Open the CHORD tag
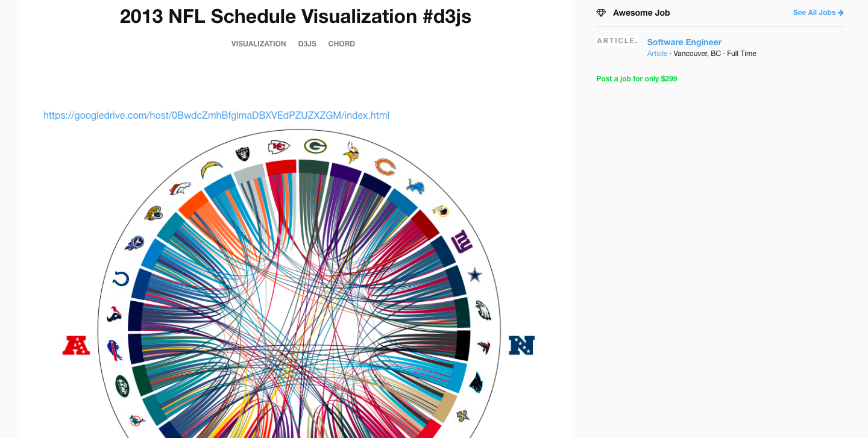 pyautogui.click(x=341, y=44)
